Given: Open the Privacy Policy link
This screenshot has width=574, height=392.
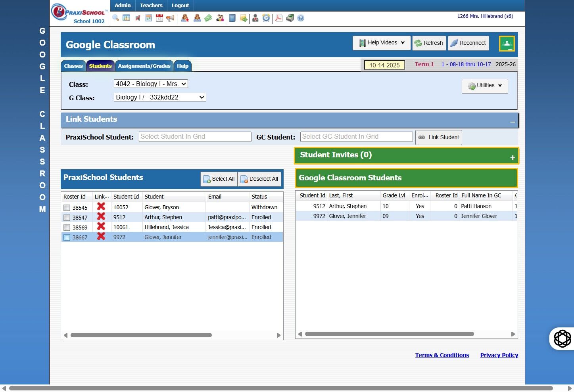Looking at the screenshot, I should [x=499, y=355].
